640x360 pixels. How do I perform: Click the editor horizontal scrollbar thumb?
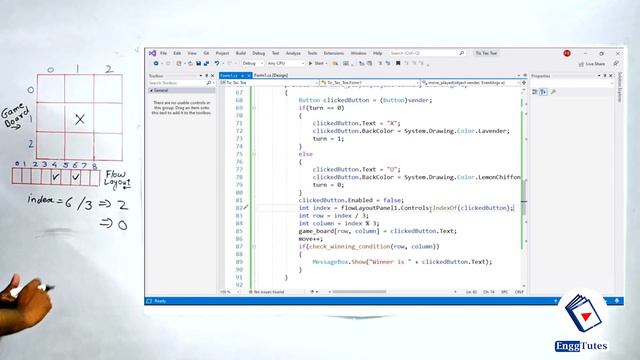click(x=360, y=292)
